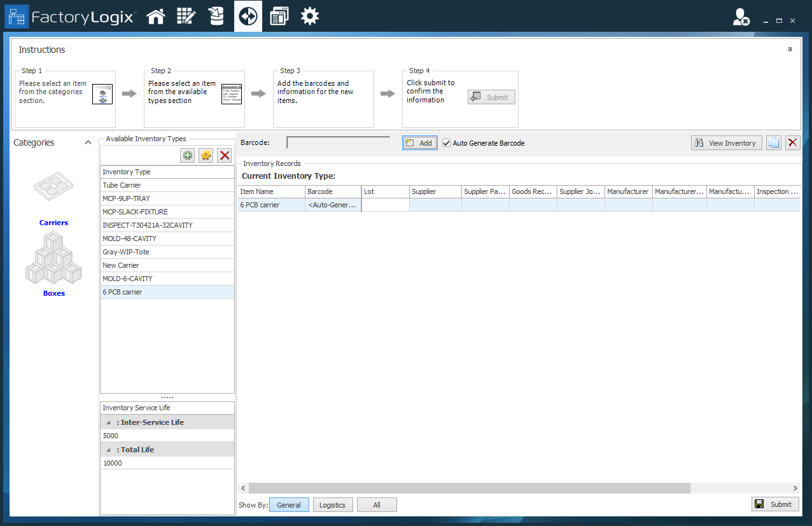Go to the Home screen icon
The height and width of the screenshot is (526, 812).
156,17
